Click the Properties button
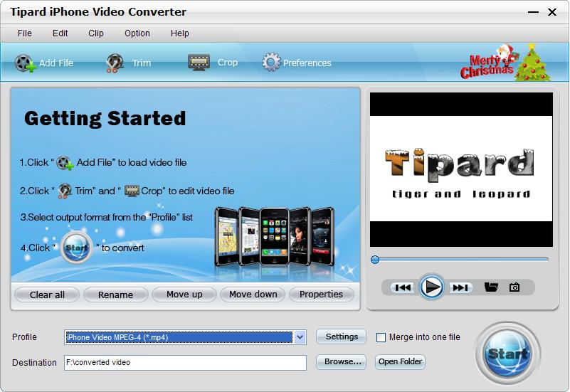 tap(322, 295)
